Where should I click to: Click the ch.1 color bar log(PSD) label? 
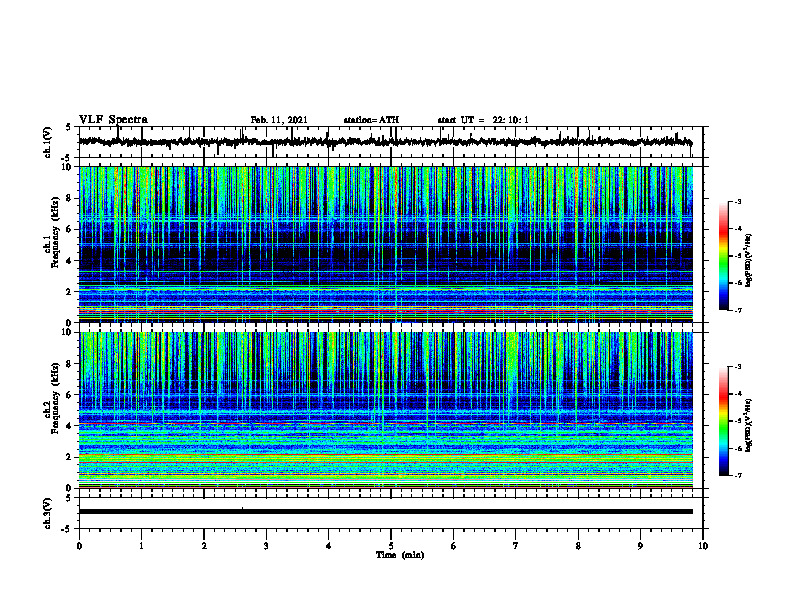749,260
